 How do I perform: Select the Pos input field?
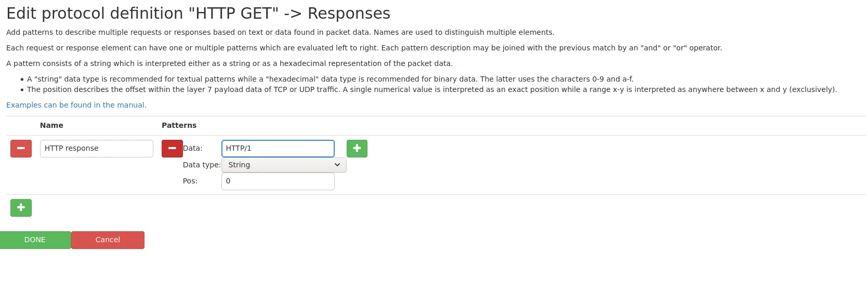click(x=278, y=181)
